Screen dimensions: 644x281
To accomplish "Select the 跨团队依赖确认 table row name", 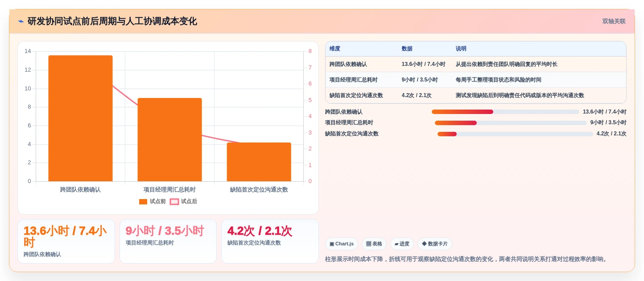I will (348, 64).
